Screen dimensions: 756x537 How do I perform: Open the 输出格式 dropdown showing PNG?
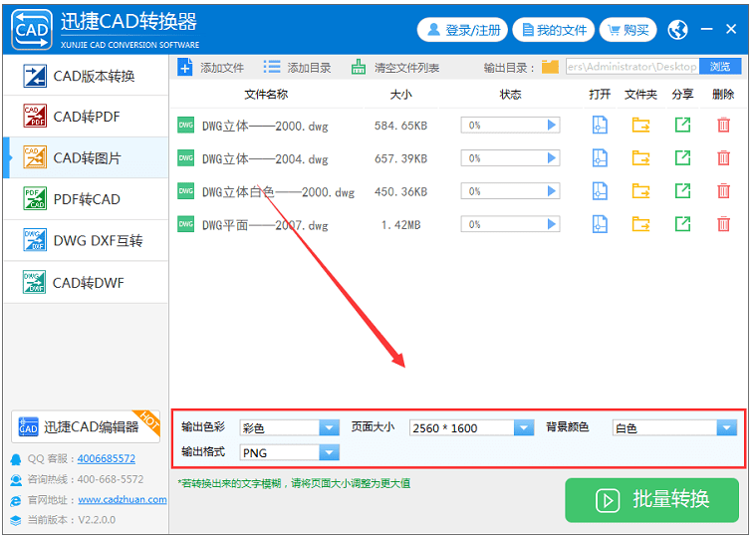point(289,452)
